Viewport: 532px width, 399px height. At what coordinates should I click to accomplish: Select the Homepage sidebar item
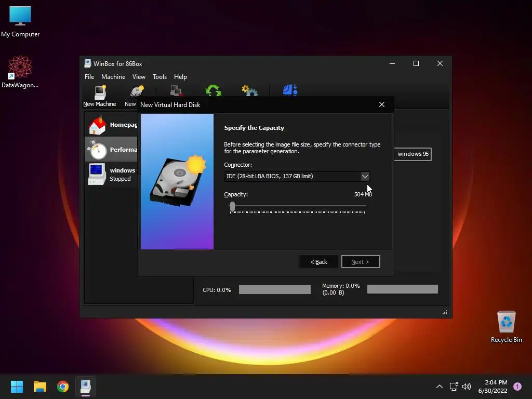coord(111,125)
